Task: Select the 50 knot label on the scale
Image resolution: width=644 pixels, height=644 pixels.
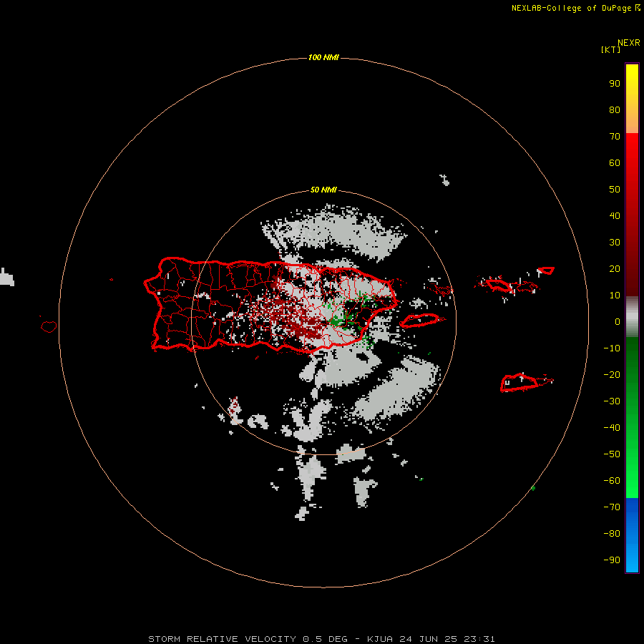Action: click(x=615, y=190)
